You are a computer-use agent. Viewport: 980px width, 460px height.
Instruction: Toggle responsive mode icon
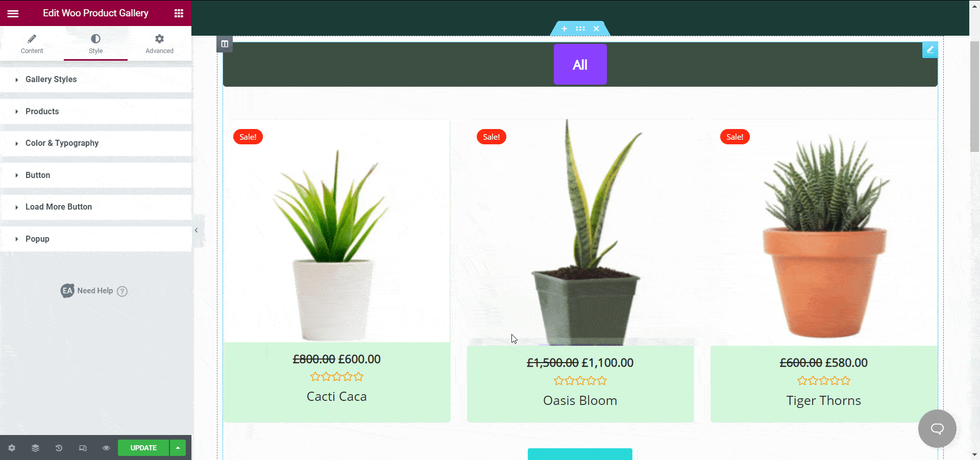click(83, 448)
